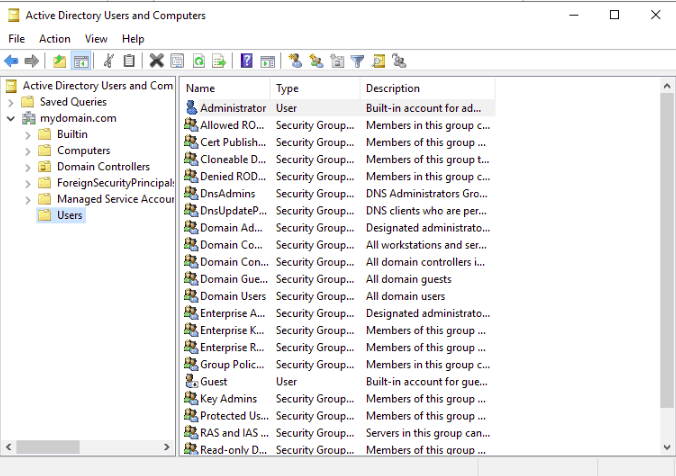The height and width of the screenshot is (476, 676).
Task: Open Properties via toolbar icon
Action: tap(177, 61)
